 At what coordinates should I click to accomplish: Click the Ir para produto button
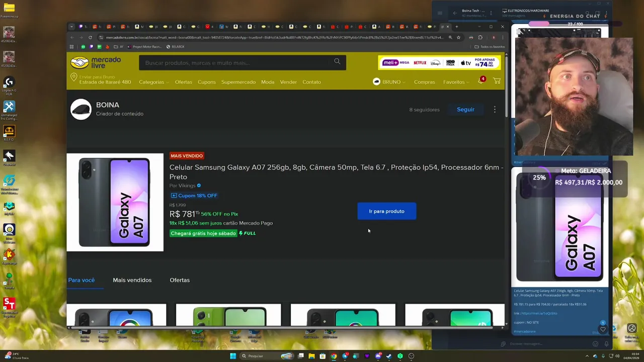click(x=386, y=211)
